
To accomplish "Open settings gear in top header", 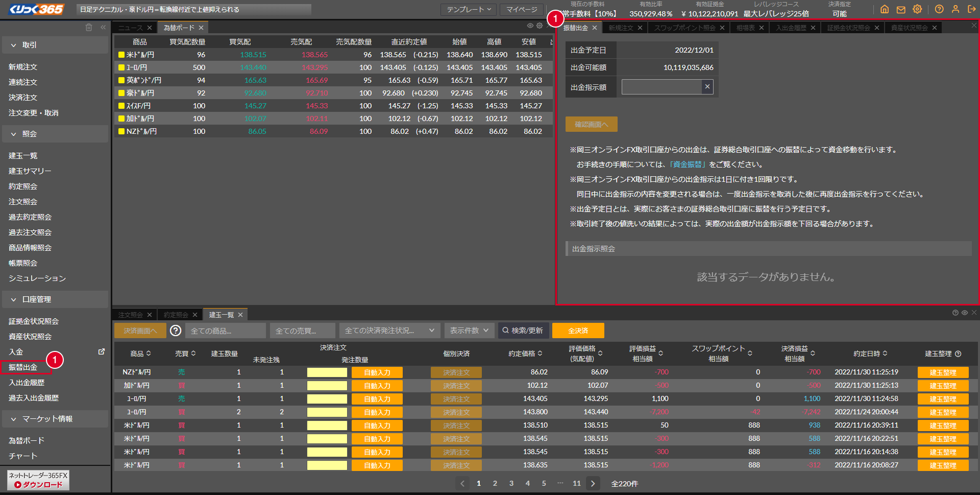I will [917, 9].
